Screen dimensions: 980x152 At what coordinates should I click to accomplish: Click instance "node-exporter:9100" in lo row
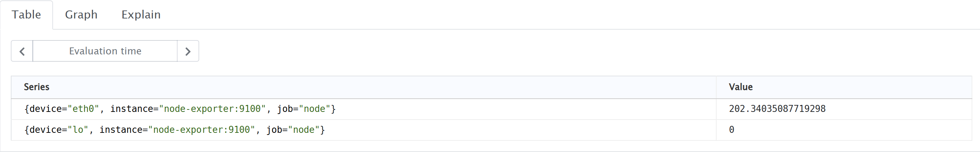pyautogui.click(x=202, y=130)
